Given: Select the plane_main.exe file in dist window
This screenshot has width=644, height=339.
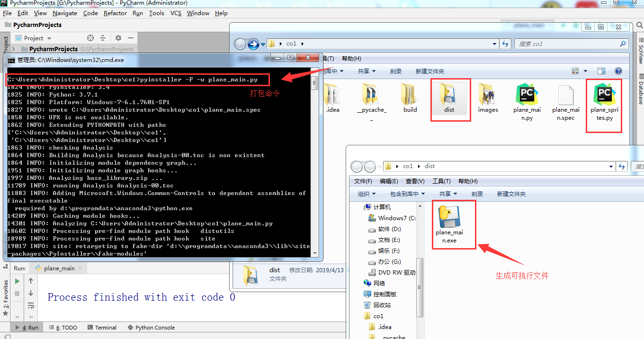Looking at the screenshot, I should pos(449,224).
